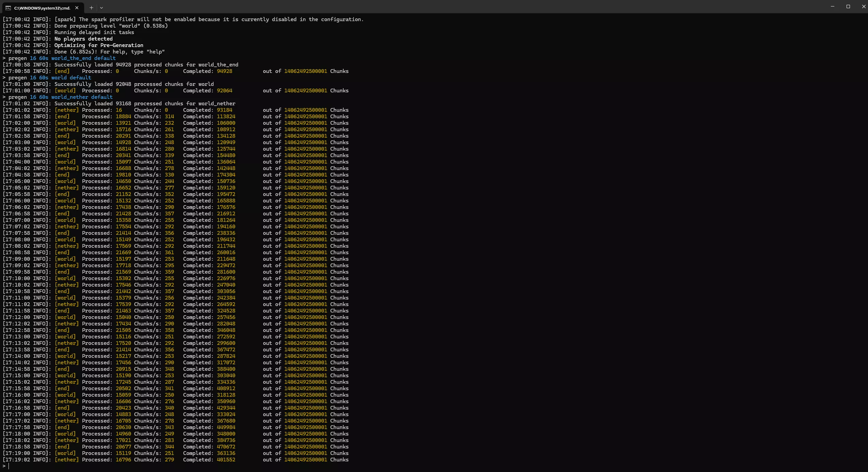
Task: Click Completed value 211744 at 17:08:02
Action: (226, 246)
